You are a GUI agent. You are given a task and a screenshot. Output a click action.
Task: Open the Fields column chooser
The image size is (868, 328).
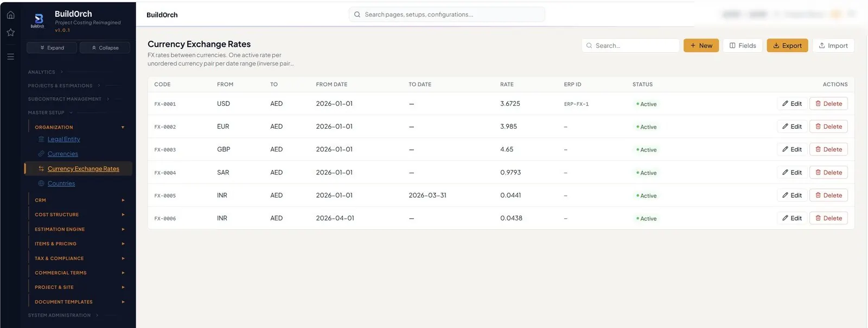click(x=743, y=46)
